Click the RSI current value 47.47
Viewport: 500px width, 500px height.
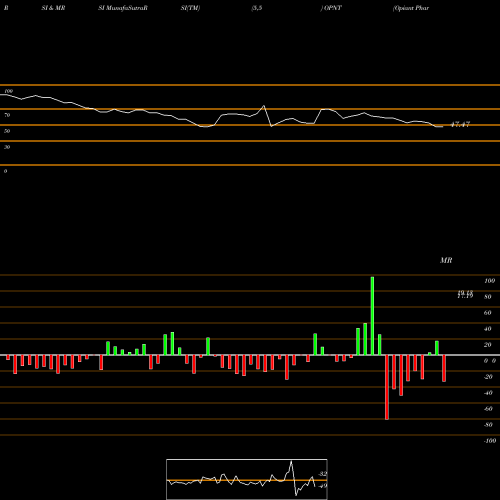pos(460,124)
